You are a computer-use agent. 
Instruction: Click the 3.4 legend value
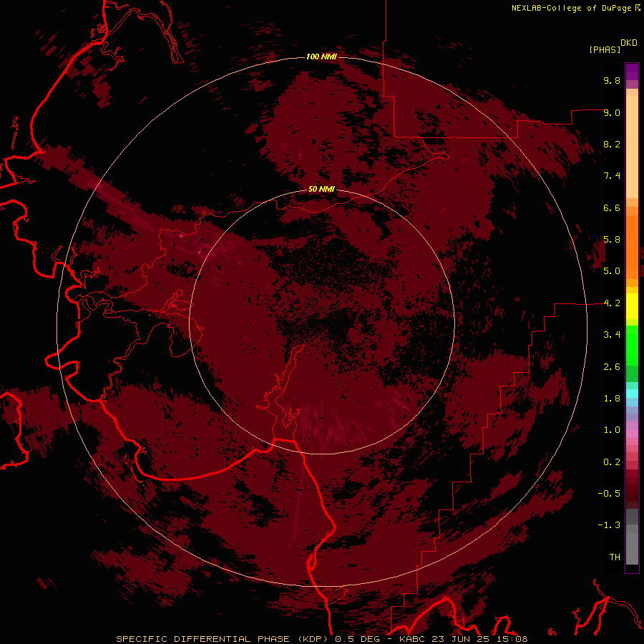[612, 335]
